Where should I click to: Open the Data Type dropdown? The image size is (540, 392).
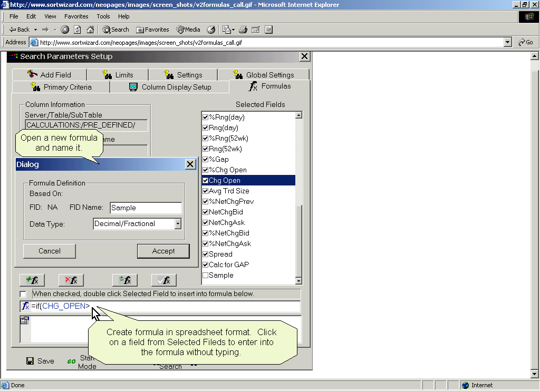[x=178, y=224]
